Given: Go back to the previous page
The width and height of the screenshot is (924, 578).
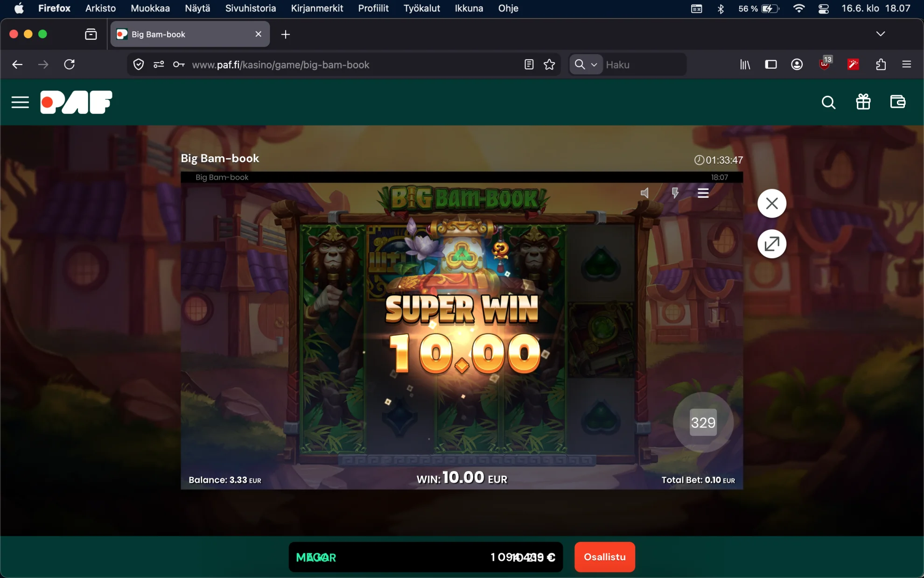Looking at the screenshot, I should click(17, 64).
